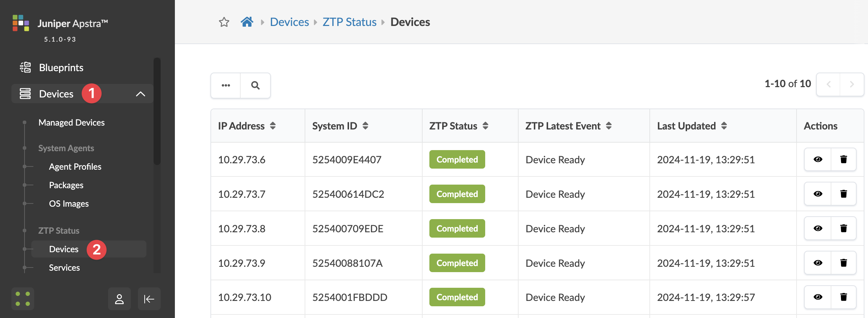Select Managed Devices in sidebar
The height and width of the screenshot is (318, 868).
coord(71,123)
